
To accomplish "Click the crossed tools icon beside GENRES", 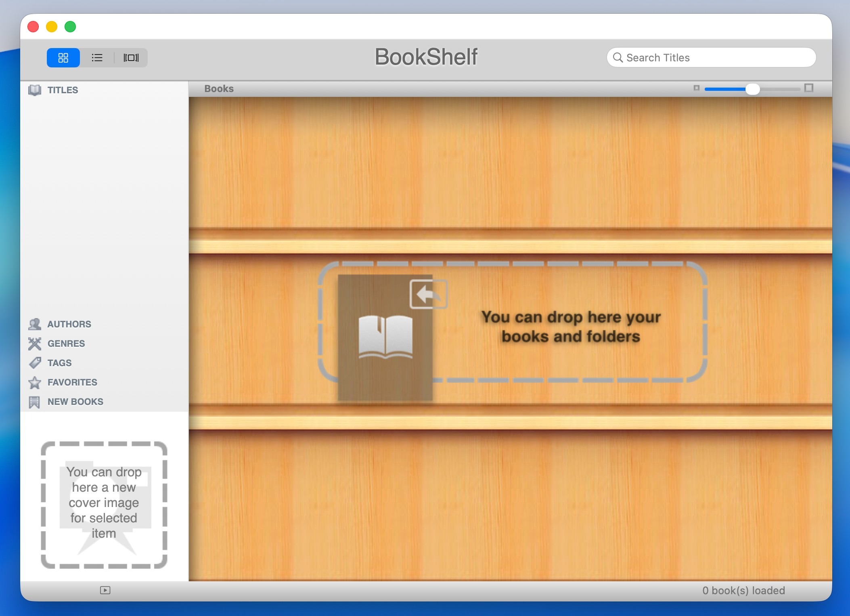I will 35,344.
